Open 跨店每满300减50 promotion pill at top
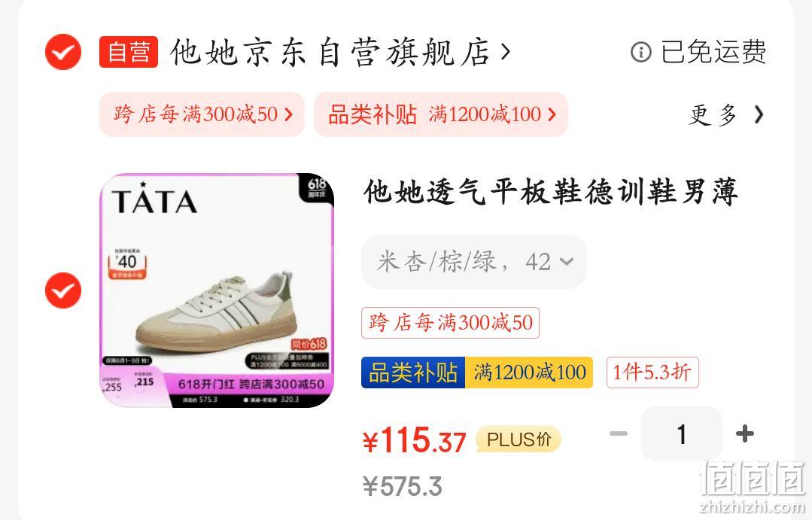The height and width of the screenshot is (520, 812). (202, 114)
